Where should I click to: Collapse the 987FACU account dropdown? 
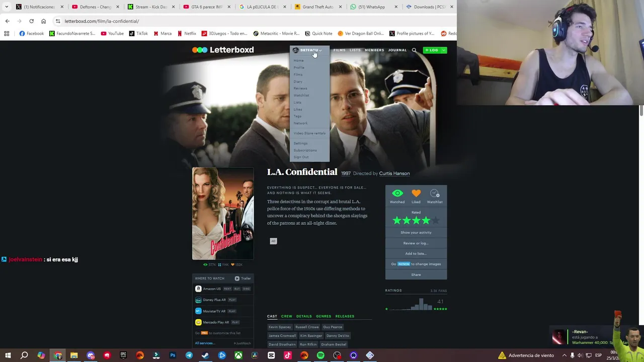308,50
